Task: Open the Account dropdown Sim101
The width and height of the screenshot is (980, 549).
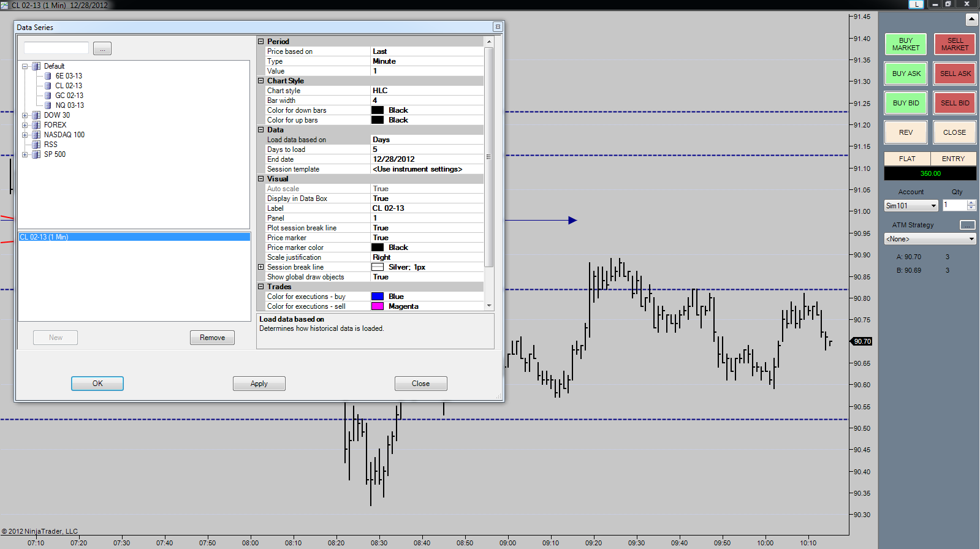Action: tap(911, 206)
